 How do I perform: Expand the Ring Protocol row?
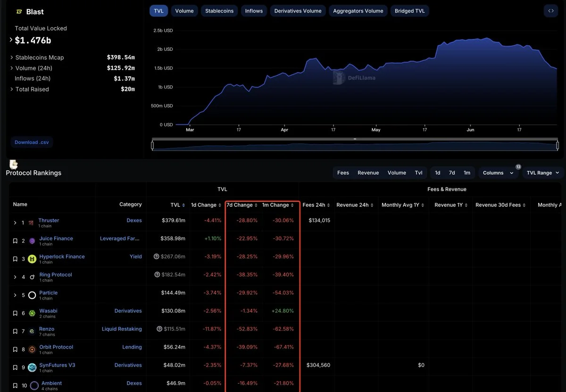pos(15,277)
